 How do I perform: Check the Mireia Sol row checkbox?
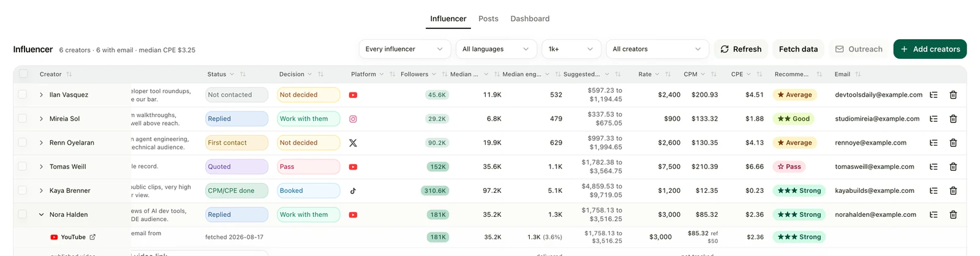click(23, 118)
